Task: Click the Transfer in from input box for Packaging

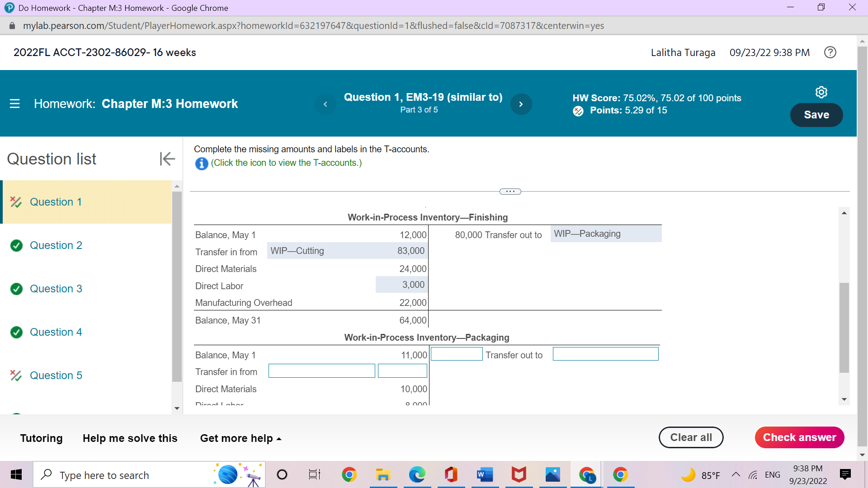Action: (321, 371)
